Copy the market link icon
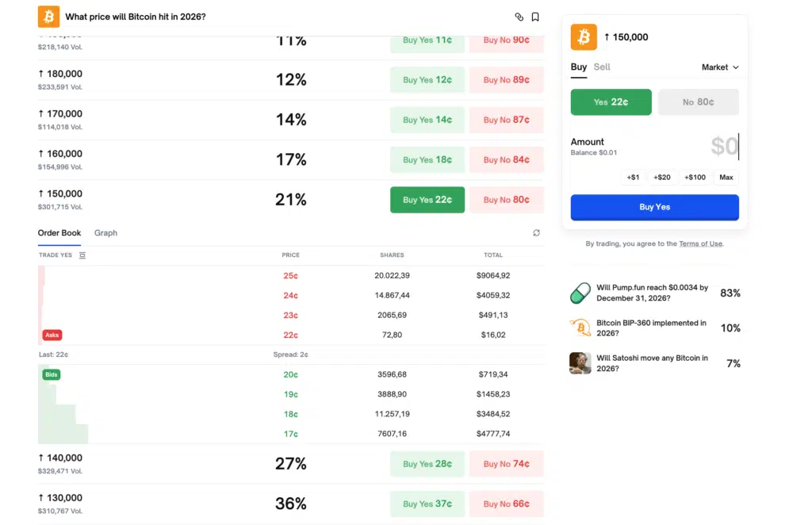The image size is (812, 525). pyautogui.click(x=519, y=17)
